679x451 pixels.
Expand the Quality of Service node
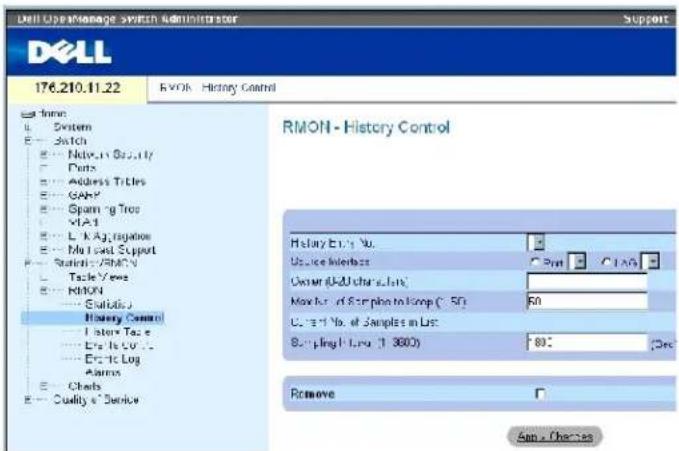tap(28, 399)
